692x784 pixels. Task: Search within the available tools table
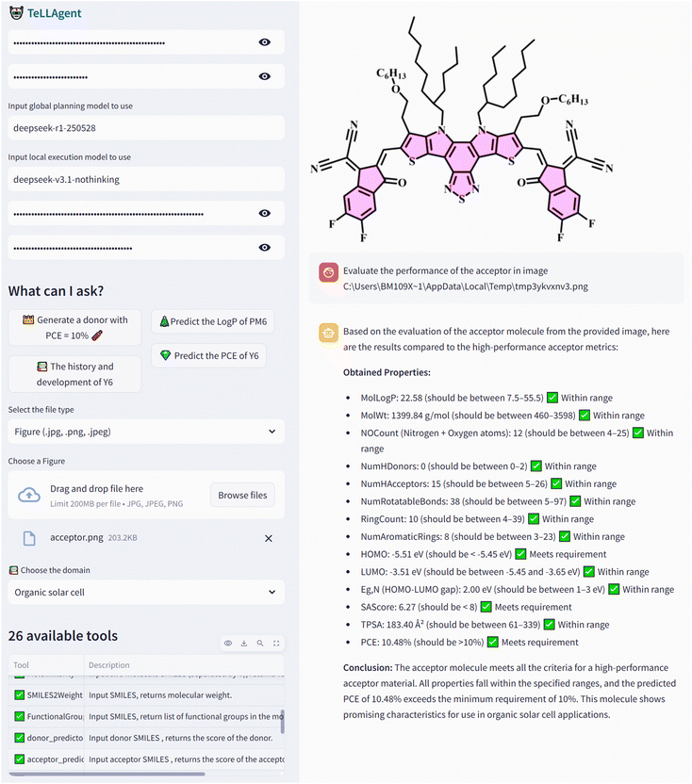click(260, 644)
